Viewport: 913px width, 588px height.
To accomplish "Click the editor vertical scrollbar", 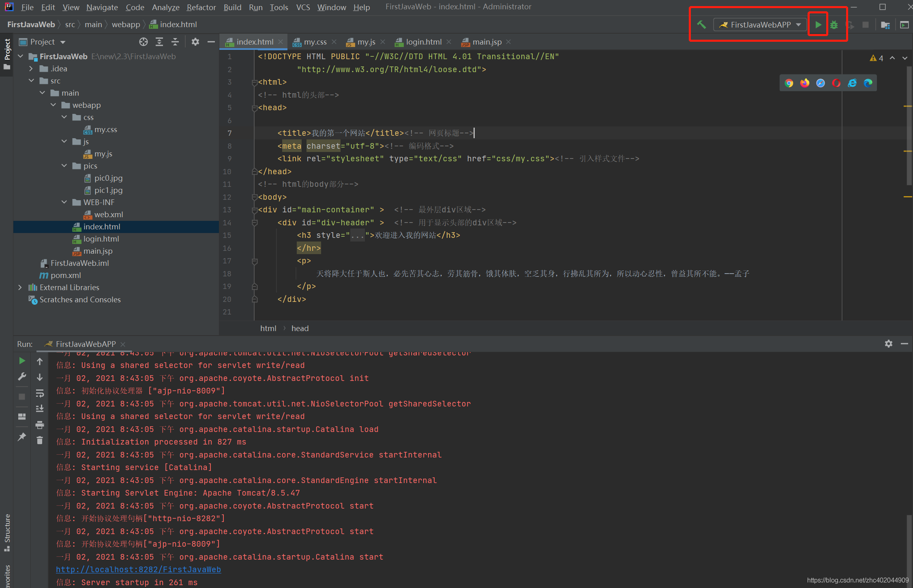I will coord(909,126).
